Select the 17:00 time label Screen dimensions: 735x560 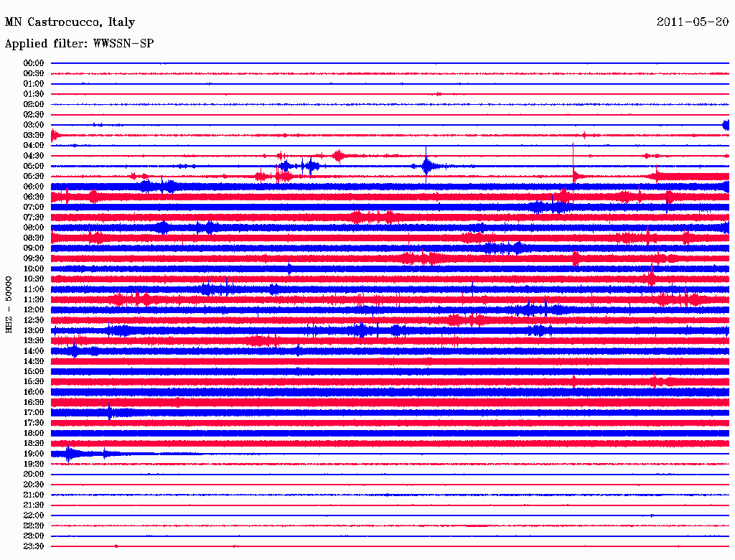pyautogui.click(x=33, y=413)
